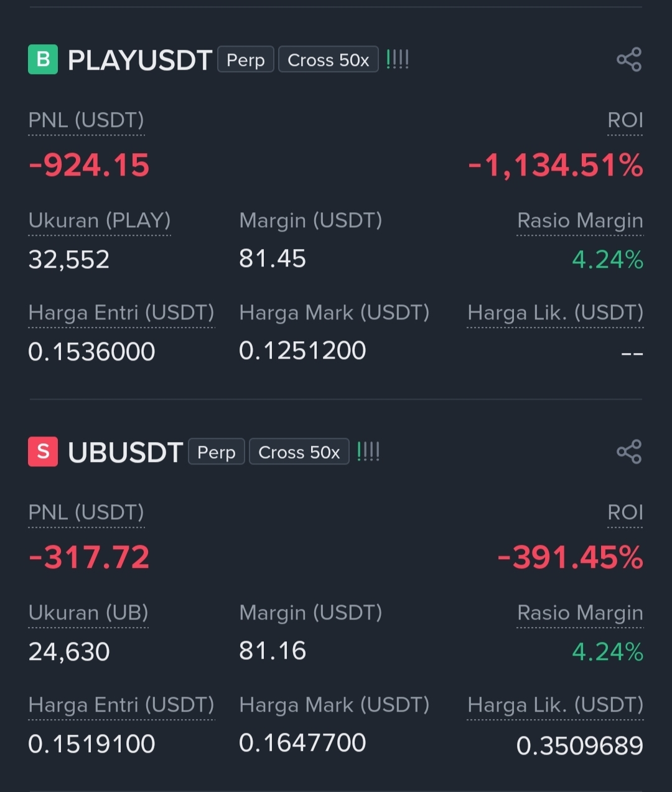The width and height of the screenshot is (672, 792).
Task: Show PNL (USDT) explanation for PLAYUSDT
Action: pos(86,121)
